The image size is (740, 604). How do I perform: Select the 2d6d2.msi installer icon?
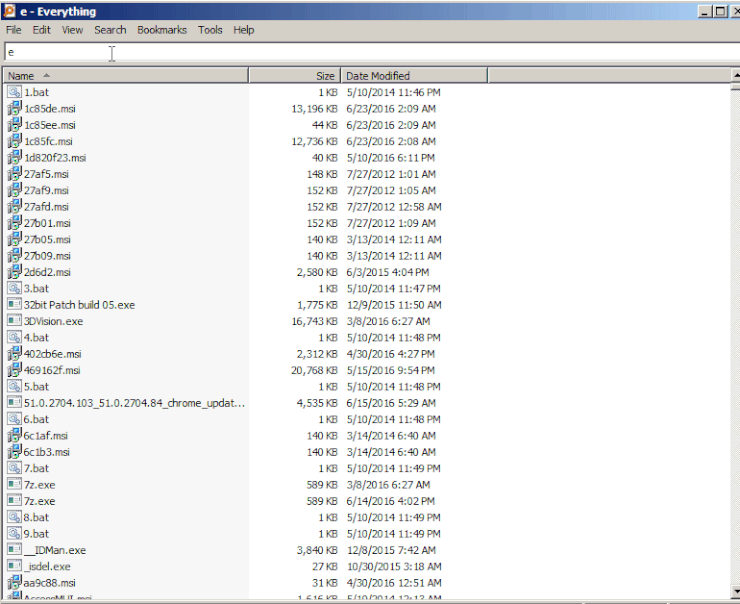[x=15, y=272]
